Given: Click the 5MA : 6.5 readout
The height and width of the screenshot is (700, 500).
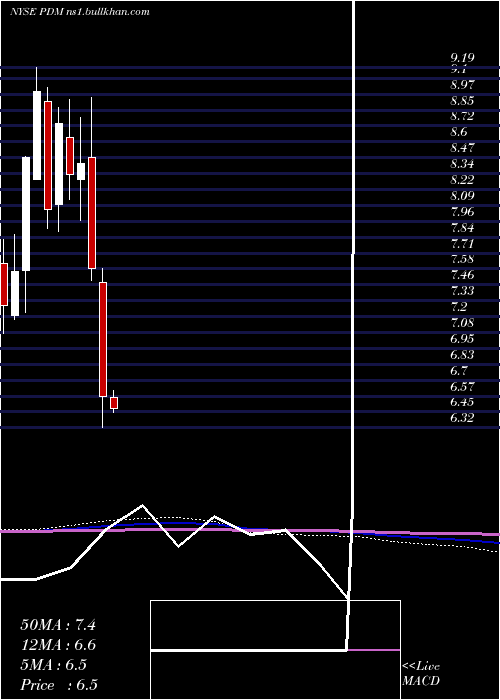Looking at the screenshot, I should (x=53, y=665).
